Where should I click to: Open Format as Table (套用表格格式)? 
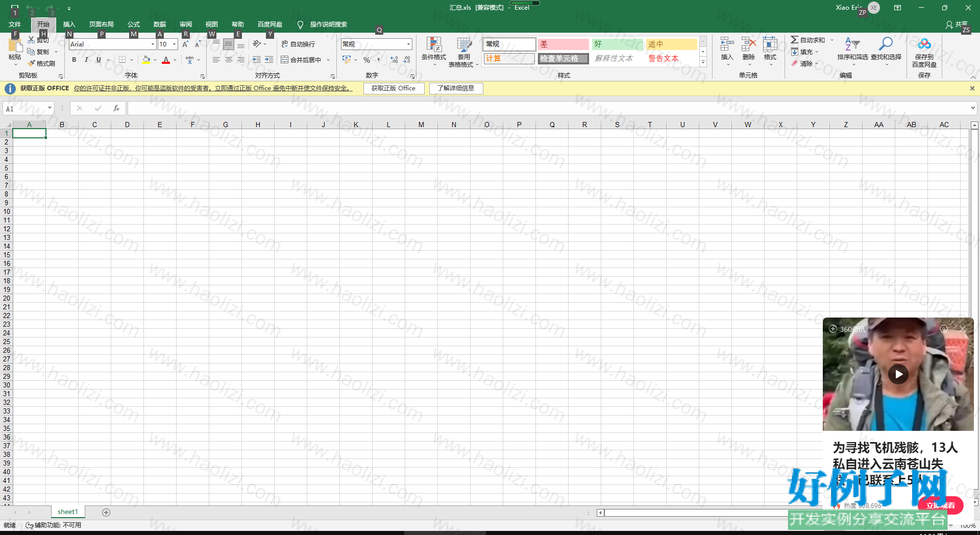[463, 52]
